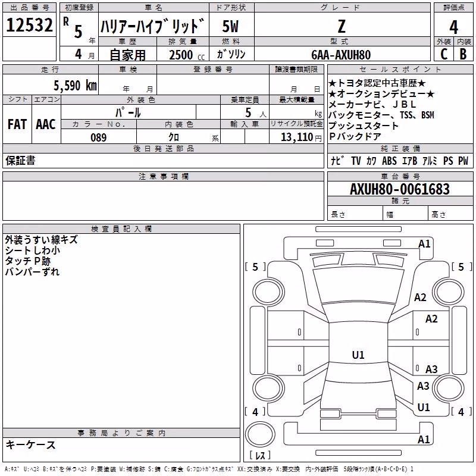Select inspector note シートしわ小
476x476 pixels.
click(33, 250)
